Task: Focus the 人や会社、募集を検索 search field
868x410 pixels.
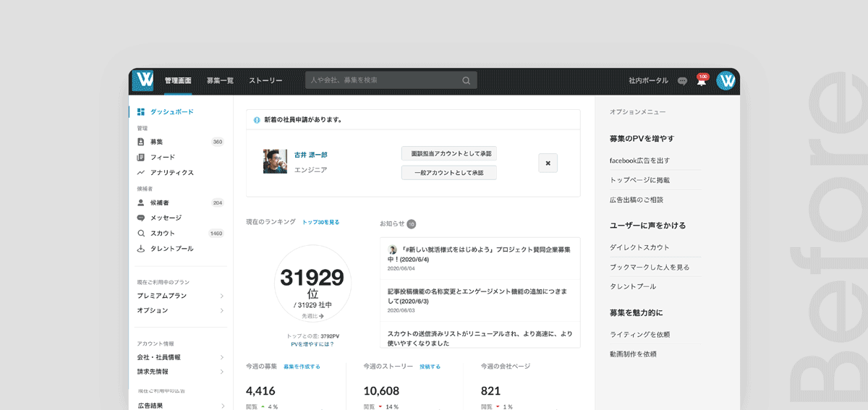Action: tap(391, 80)
